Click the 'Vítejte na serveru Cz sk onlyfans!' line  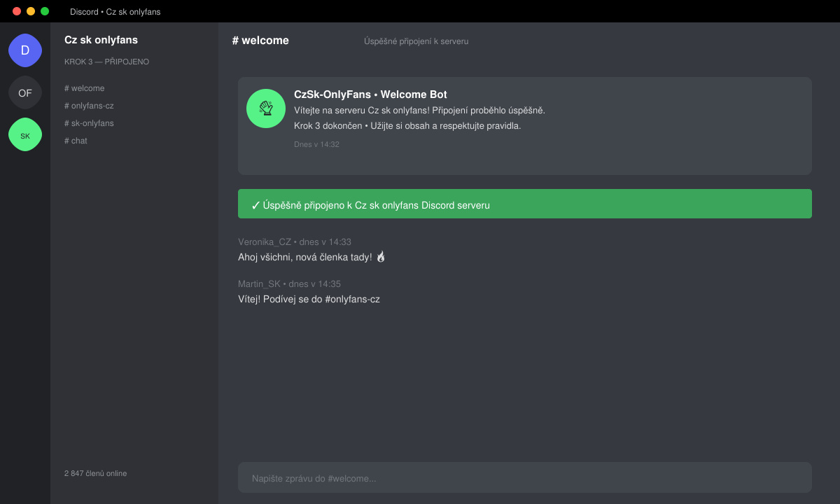click(x=419, y=111)
